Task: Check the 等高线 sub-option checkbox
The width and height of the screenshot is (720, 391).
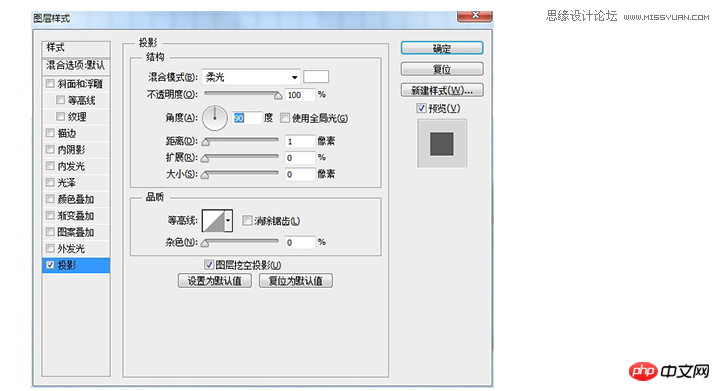Action: point(60,100)
